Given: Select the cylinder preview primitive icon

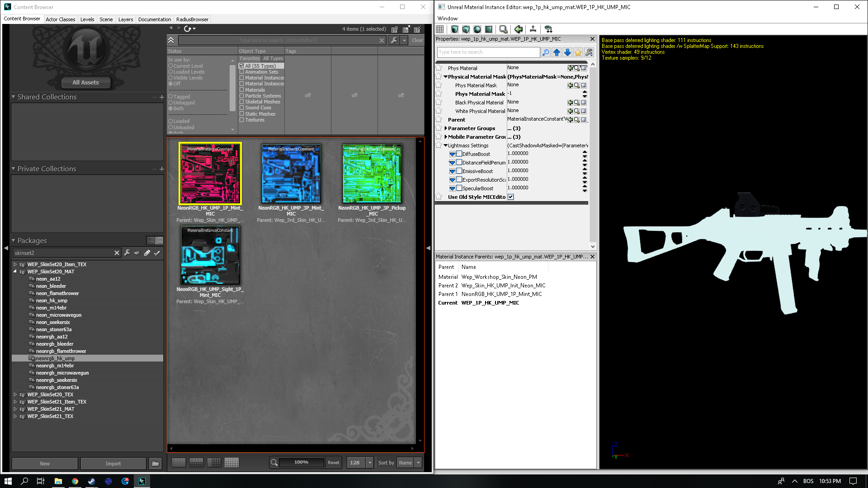Looking at the screenshot, I should tap(455, 29).
